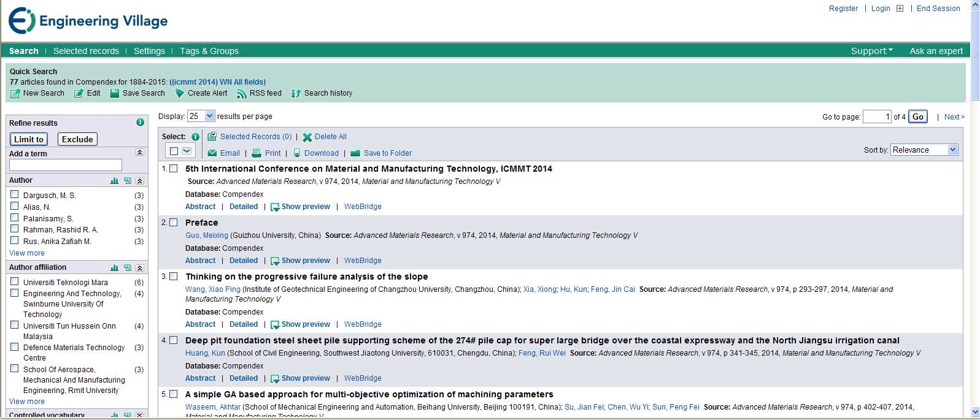Click the Select info icon
This screenshot has width=980, height=420.
coord(195,137)
